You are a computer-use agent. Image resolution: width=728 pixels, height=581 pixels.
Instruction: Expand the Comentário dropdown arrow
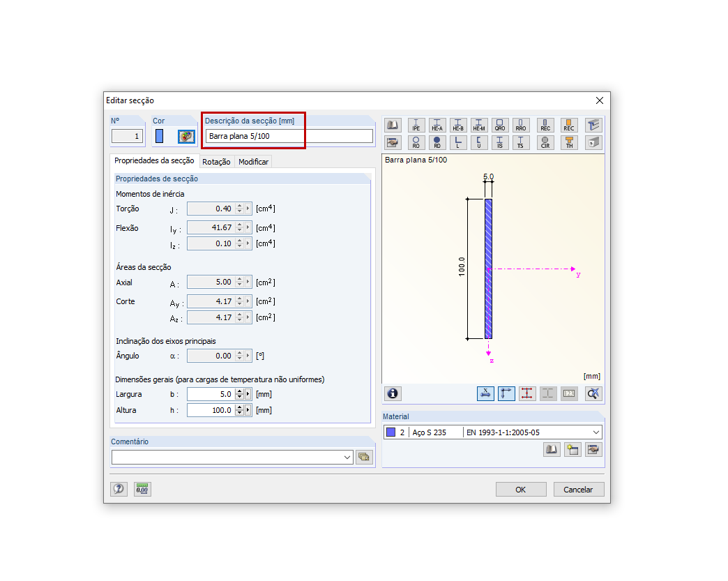[x=347, y=457]
